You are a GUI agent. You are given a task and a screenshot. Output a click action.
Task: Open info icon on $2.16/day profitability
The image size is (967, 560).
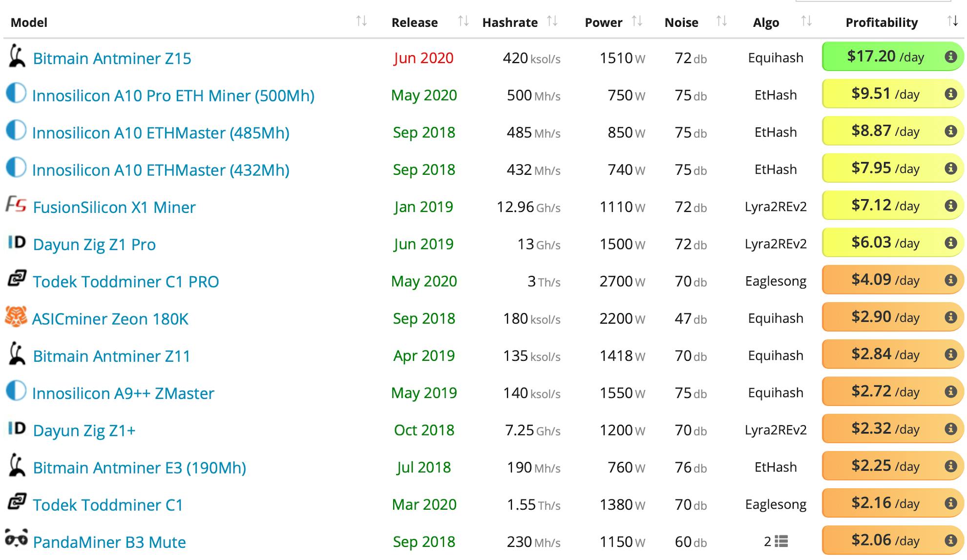[x=950, y=503]
